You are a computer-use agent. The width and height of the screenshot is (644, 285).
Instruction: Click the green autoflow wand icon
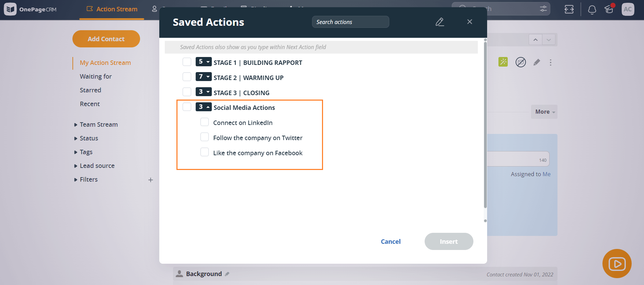click(503, 62)
